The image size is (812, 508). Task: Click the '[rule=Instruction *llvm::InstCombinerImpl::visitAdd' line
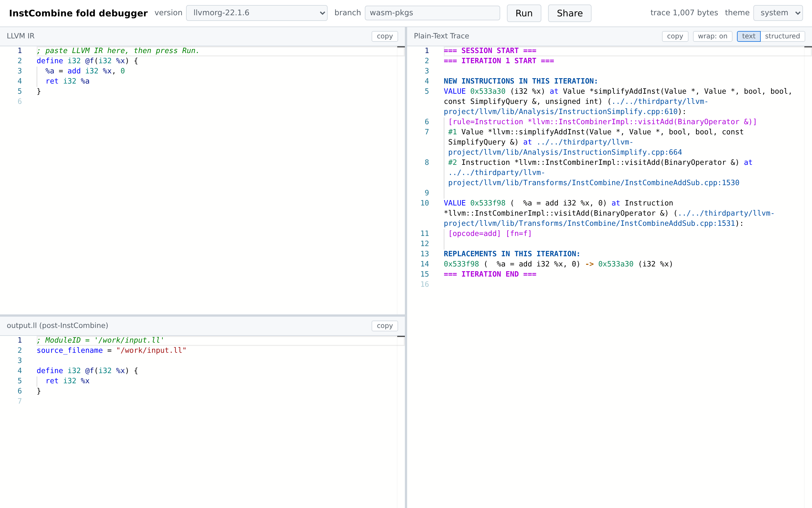point(602,122)
